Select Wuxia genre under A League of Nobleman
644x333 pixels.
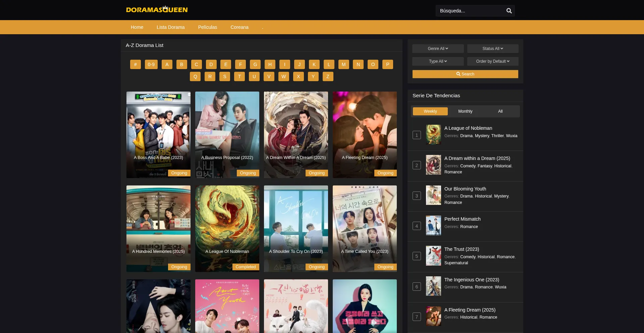click(512, 136)
